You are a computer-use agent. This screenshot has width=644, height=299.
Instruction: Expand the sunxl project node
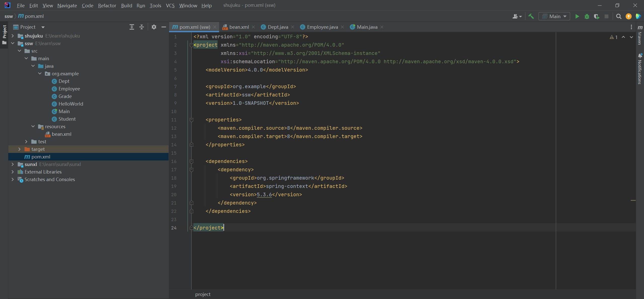tap(13, 164)
